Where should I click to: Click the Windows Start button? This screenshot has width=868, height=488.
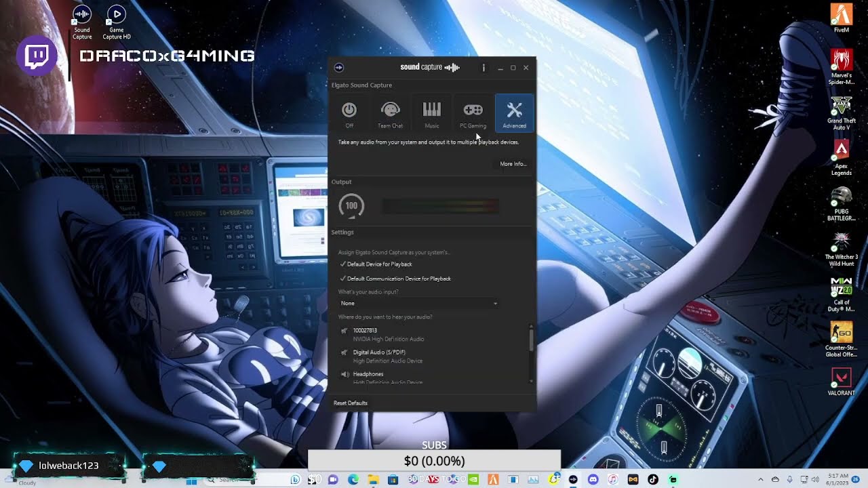[x=191, y=480]
